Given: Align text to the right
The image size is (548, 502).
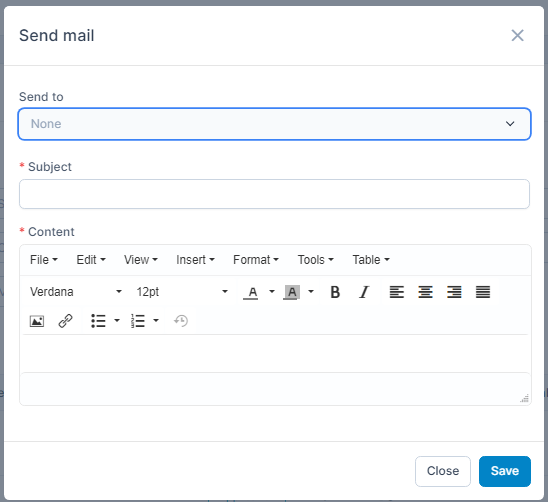Looking at the screenshot, I should pos(454,292).
